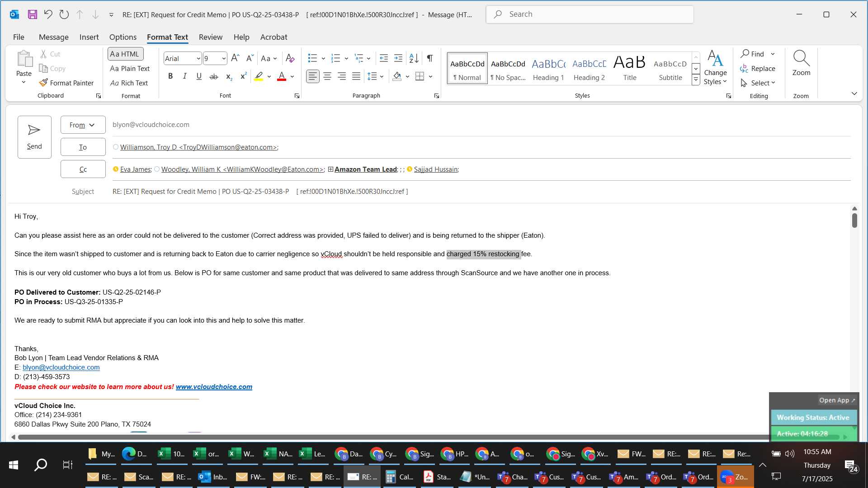Viewport: 868px width, 488px height.
Task: Shrink font size icon
Action: pos(250,58)
